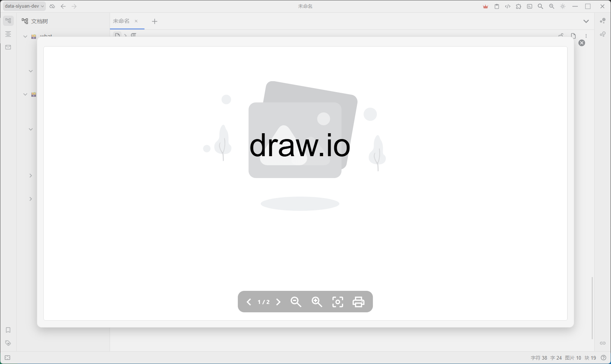
Task: Open search with the magnifier icon
Action: point(540,7)
